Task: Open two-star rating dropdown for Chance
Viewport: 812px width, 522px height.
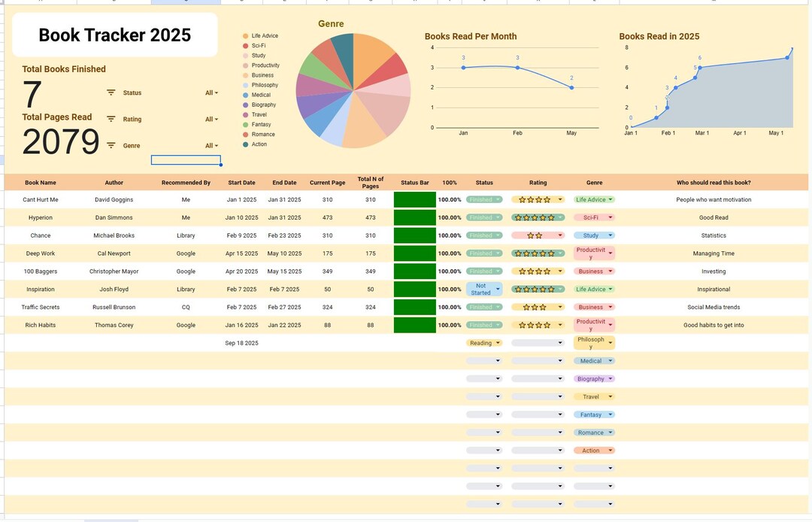Action: tap(538, 235)
